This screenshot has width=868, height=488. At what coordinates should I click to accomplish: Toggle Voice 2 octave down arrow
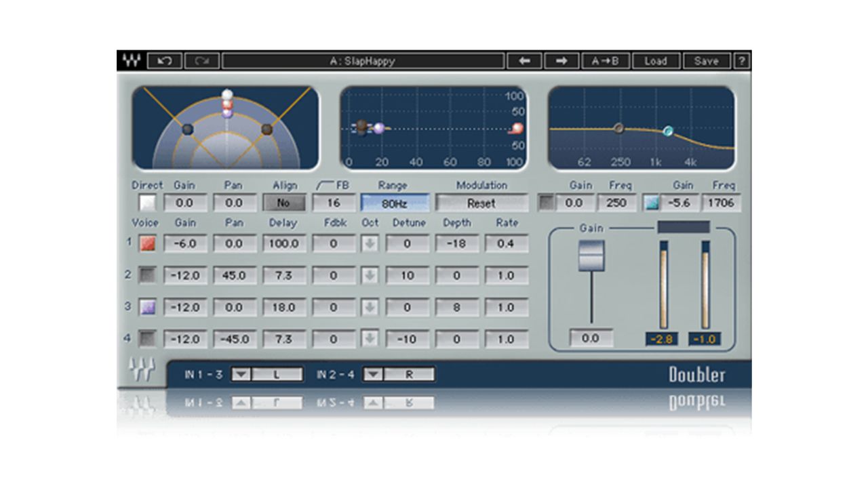click(x=370, y=275)
